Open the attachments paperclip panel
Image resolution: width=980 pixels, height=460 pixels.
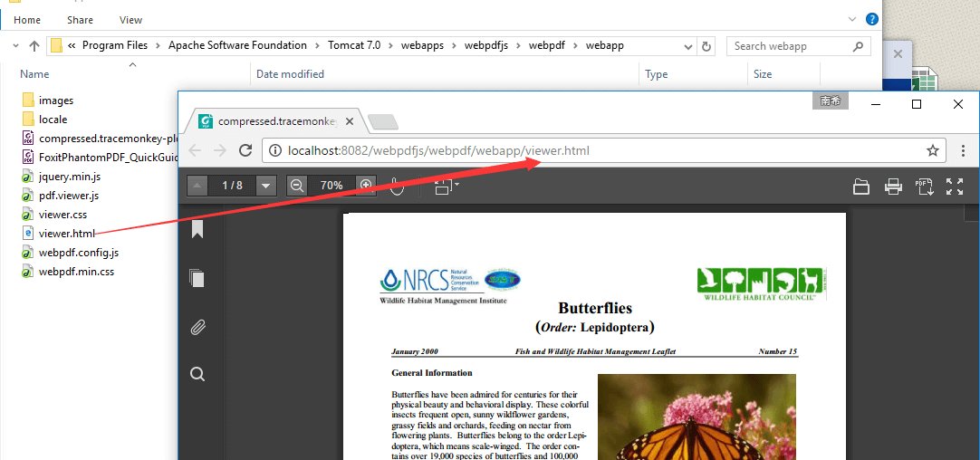pyautogui.click(x=197, y=326)
